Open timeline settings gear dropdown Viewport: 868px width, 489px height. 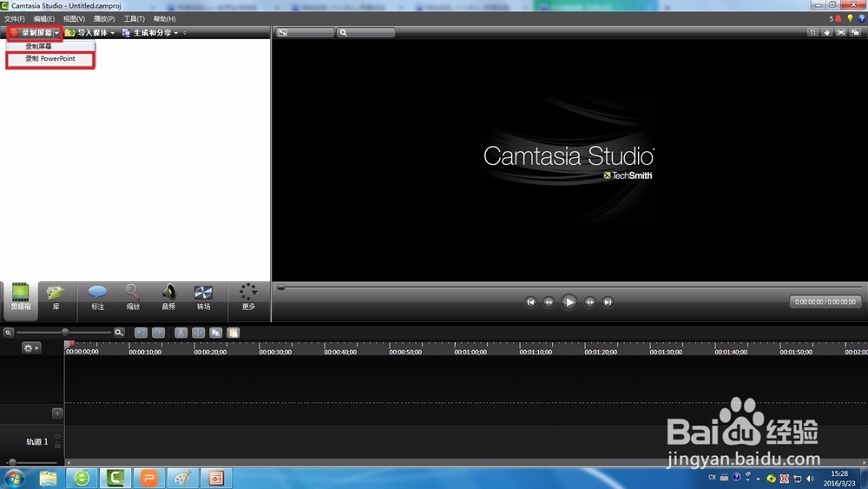tap(30, 348)
